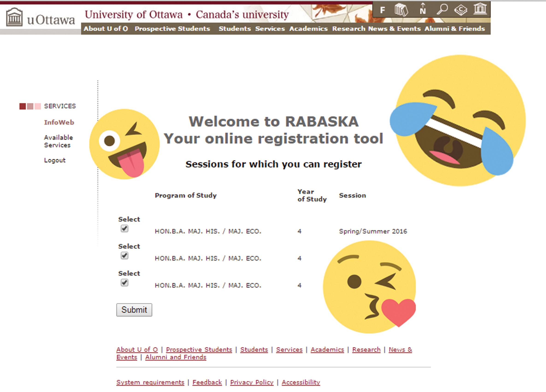Screen dimensions: 546x392
Task: Click the Program of Study column header
Action: (x=186, y=195)
